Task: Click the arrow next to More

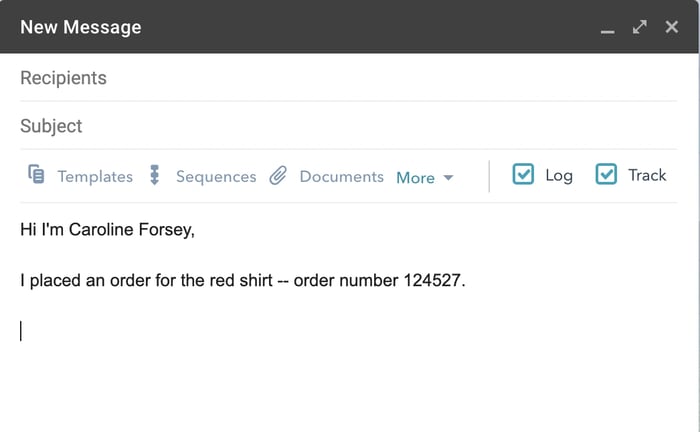Action: click(448, 177)
